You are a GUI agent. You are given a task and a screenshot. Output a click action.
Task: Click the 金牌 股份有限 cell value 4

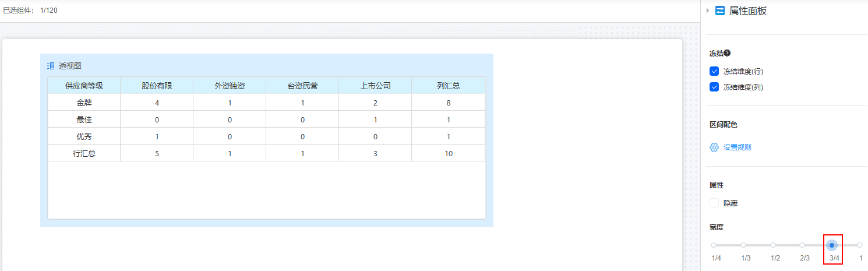coord(157,103)
